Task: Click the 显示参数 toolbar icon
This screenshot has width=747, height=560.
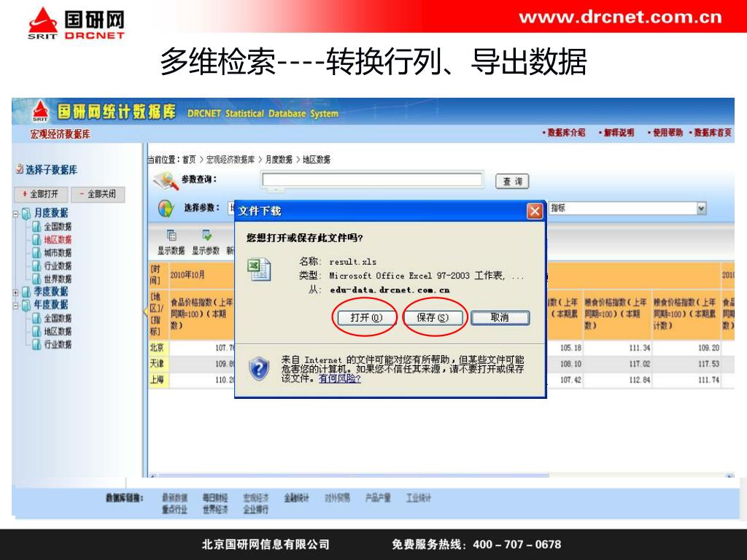Action: tap(206, 236)
